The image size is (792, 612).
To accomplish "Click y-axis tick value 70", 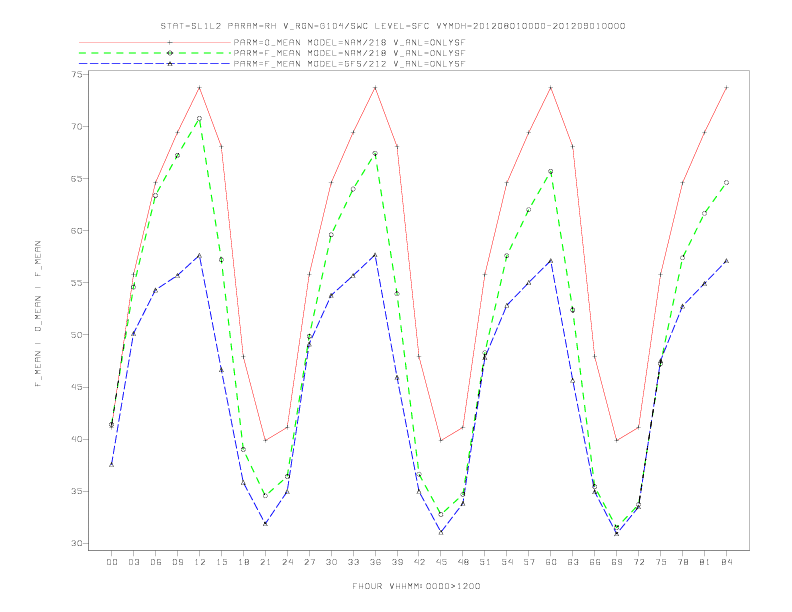I will click(76, 126).
